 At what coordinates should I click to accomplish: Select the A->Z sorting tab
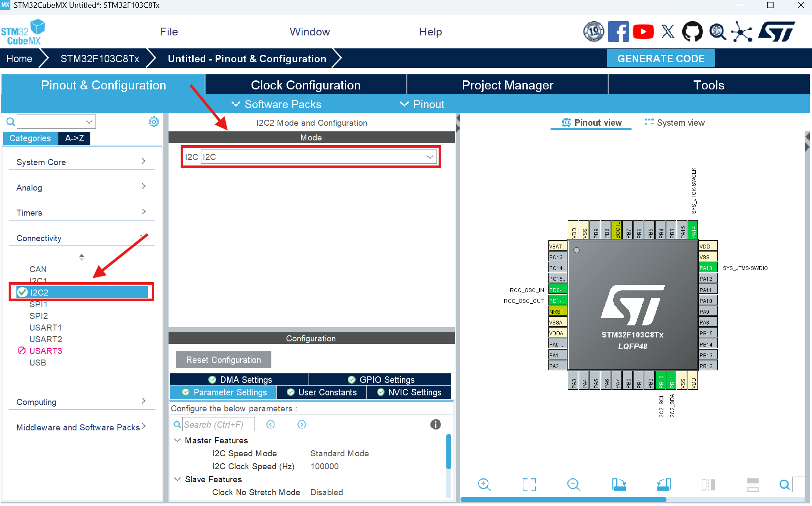click(x=74, y=138)
